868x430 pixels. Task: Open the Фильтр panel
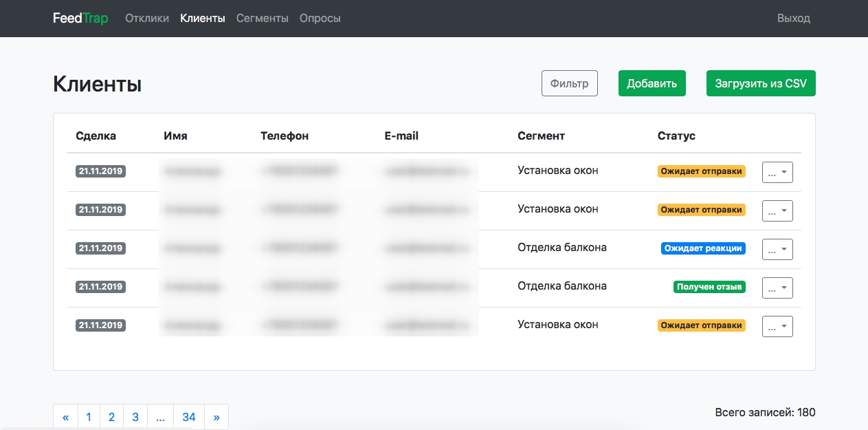click(x=570, y=83)
